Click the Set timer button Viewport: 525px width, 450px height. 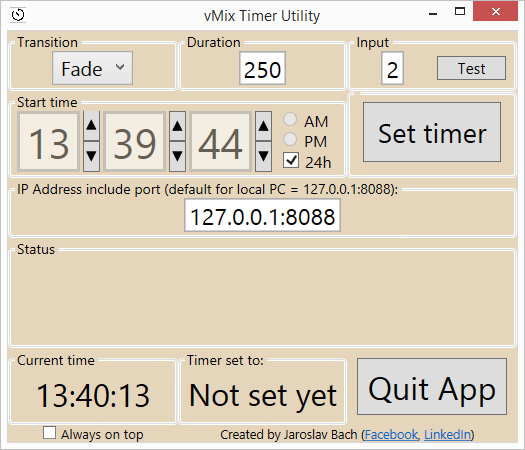(x=432, y=132)
